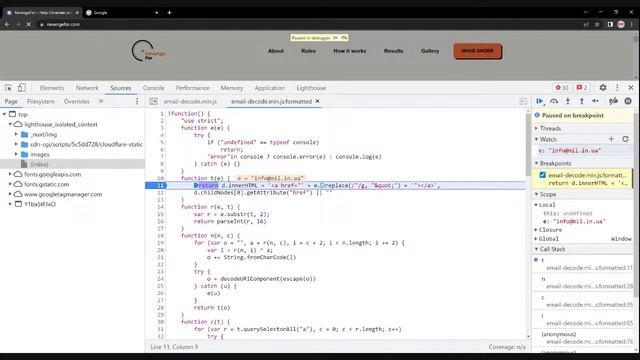Open the Application tab

click(x=270, y=88)
